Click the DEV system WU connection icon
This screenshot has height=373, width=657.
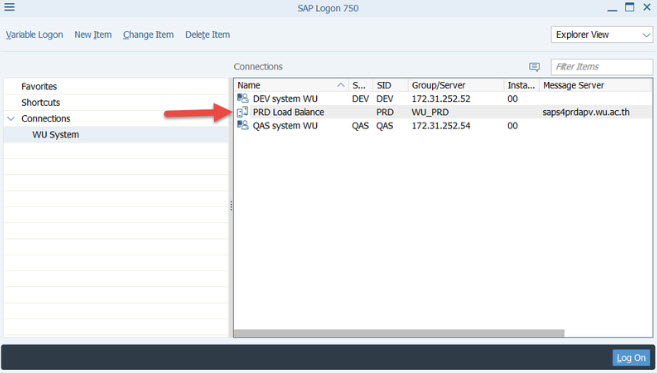pyautogui.click(x=243, y=98)
